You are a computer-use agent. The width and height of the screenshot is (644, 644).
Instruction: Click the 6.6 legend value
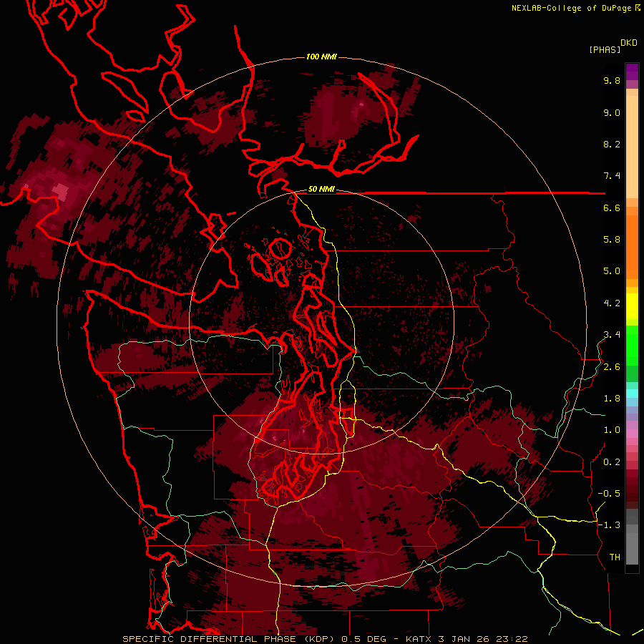coord(612,208)
